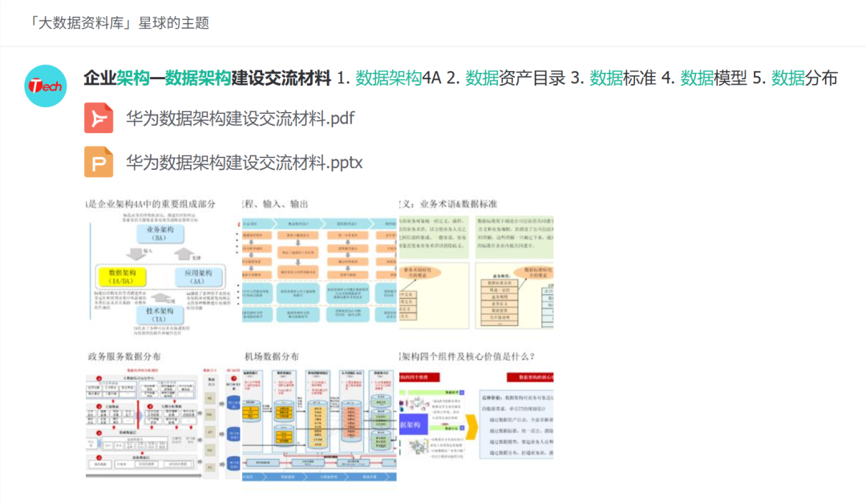Open 华为数据架构建设交流材料.pptx file
Image resolution: width=866 pixels, height=504 pixels.
click(x=244, y=163)
